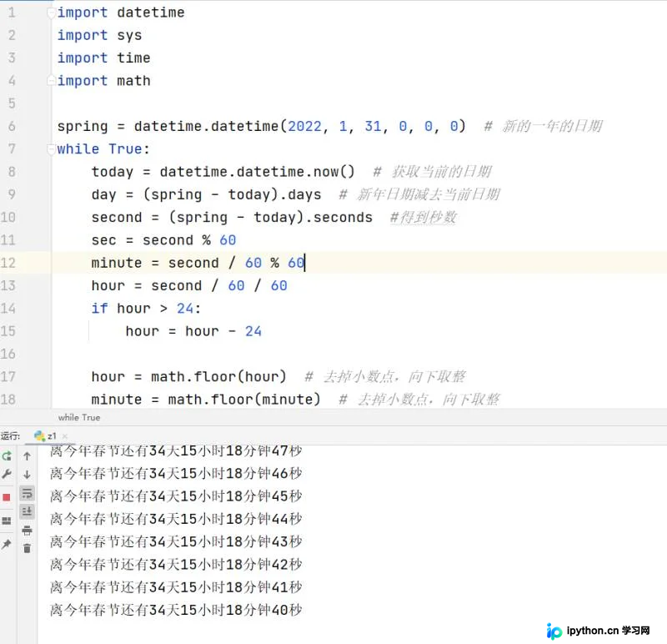Click line number 17 in the gutter

8,377
